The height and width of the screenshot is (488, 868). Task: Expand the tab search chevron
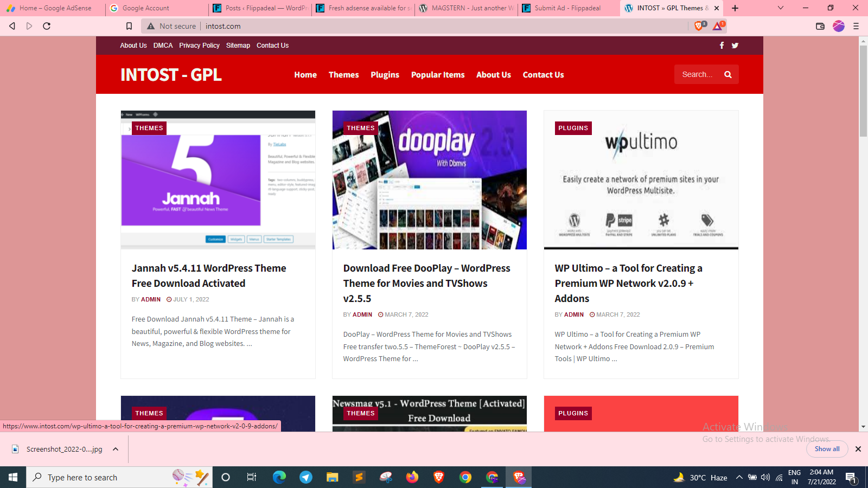click(781, 8)
